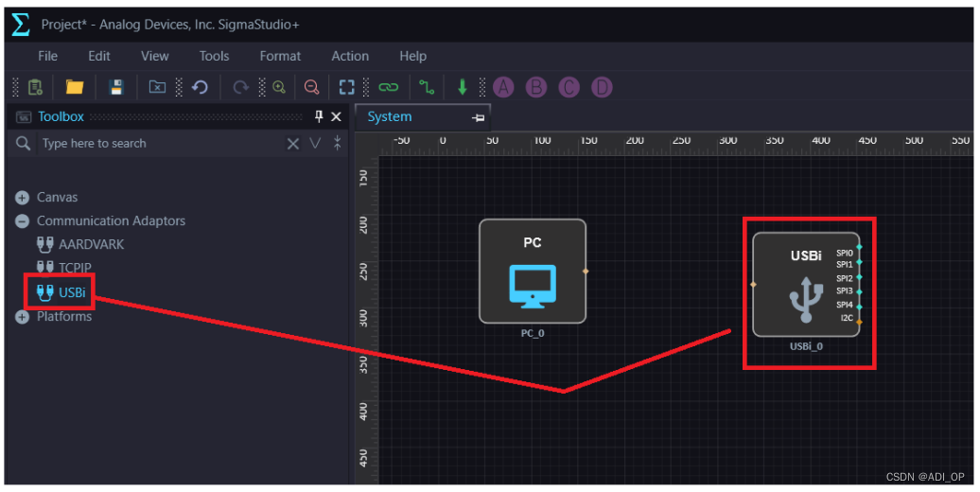Pin the Toolbox panel
Viewport: 980px width, 492px height.
coord(319,116)
